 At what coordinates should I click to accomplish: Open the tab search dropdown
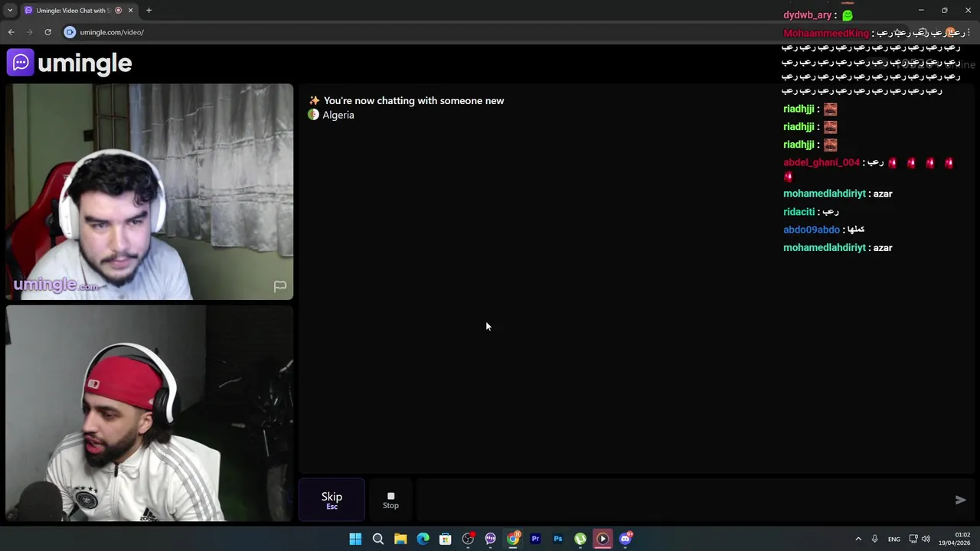point(10,10)
